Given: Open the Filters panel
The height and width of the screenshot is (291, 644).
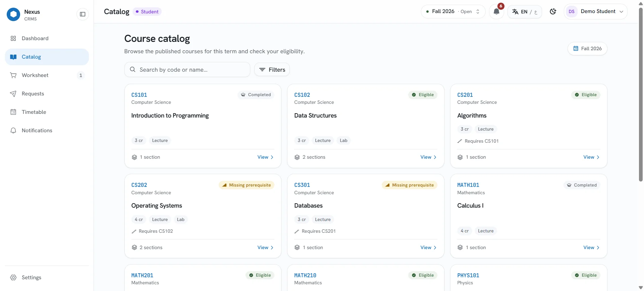Looking at the screenshot, I should click(272, 70).
